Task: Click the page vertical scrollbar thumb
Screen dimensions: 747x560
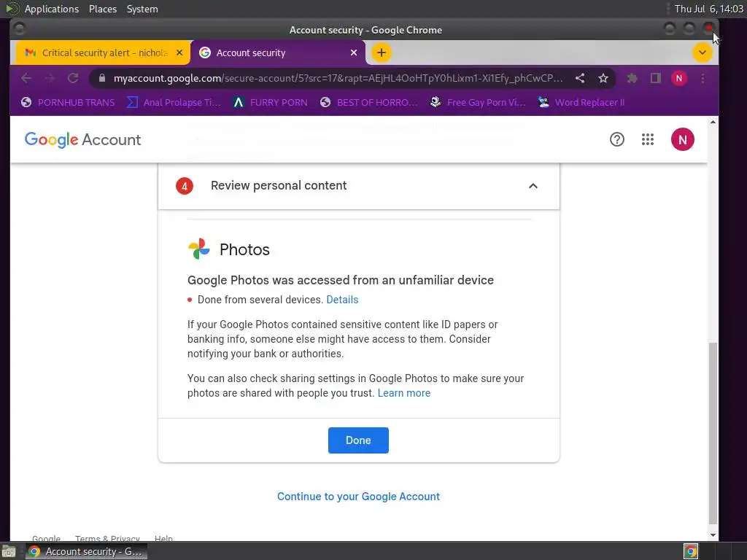Action: tap(713, 432)
